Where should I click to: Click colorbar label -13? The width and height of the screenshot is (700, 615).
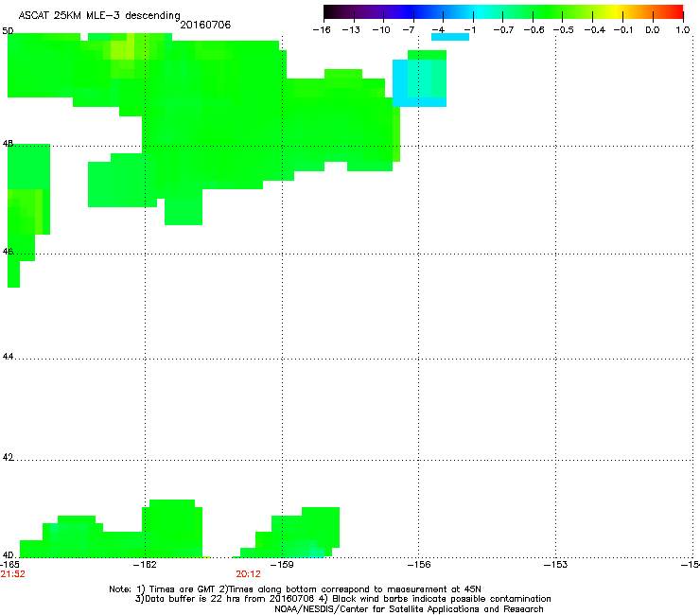click(351, 30)
